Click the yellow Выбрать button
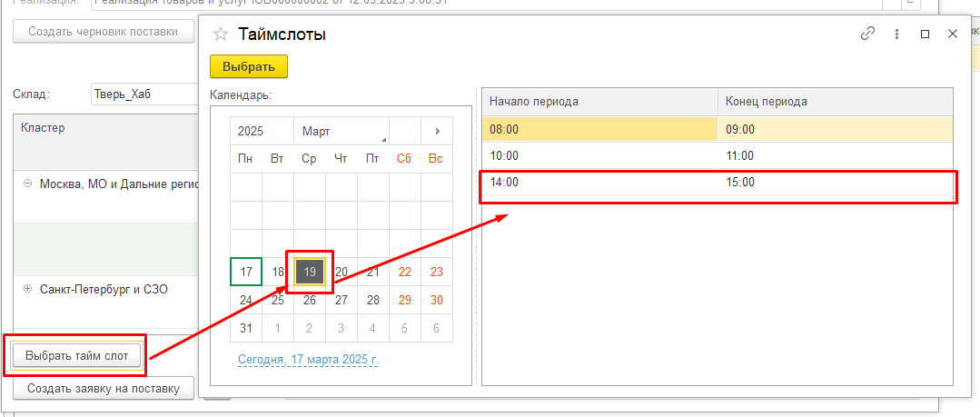 [x=249, y=66]
